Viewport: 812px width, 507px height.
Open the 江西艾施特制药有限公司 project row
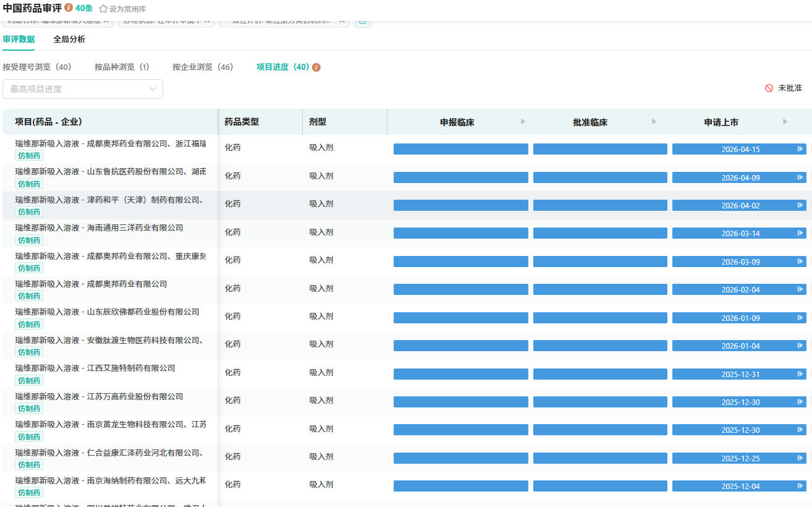95,369
